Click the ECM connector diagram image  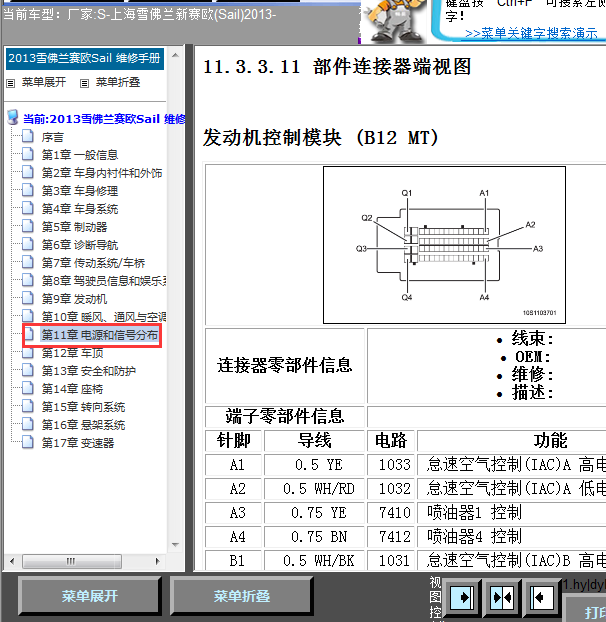click(x=444, y=245)
